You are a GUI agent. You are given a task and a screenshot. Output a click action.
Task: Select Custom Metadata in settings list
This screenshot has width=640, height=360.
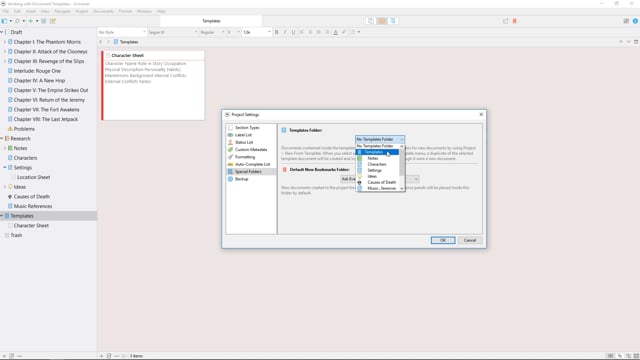click(251, 149)
